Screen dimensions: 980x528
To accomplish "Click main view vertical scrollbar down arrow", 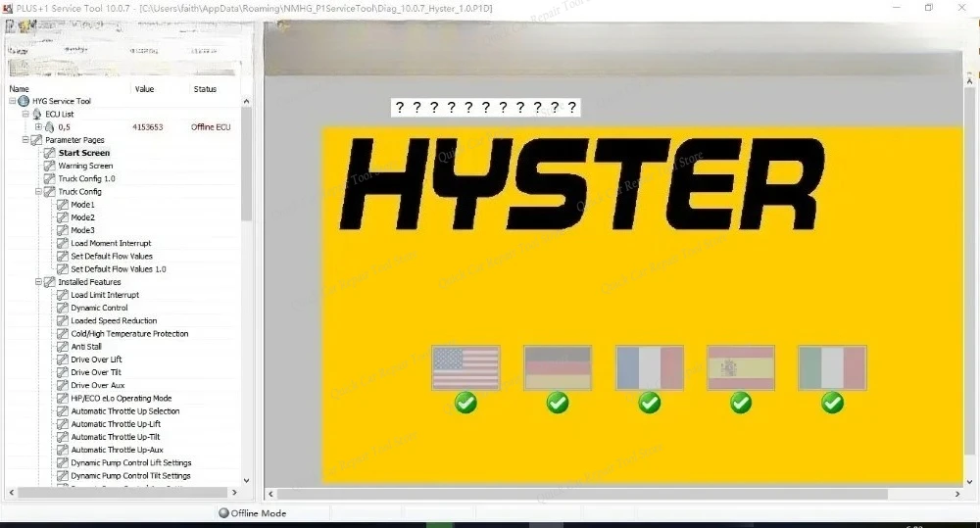I will [970, 482].
